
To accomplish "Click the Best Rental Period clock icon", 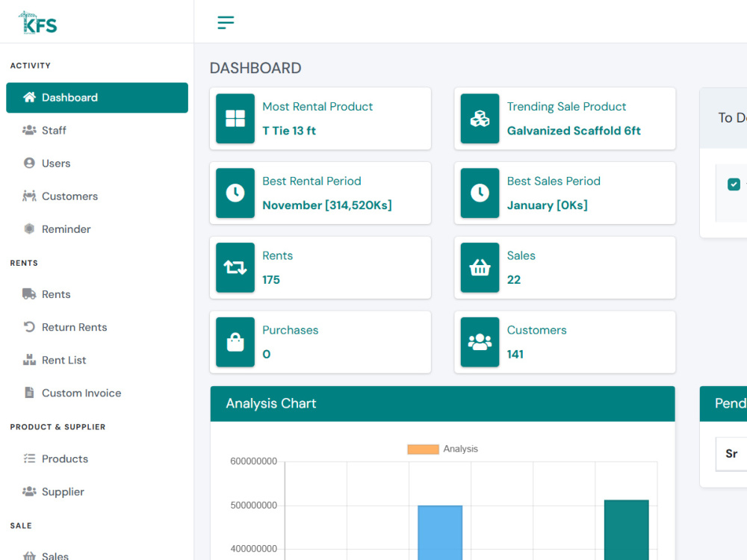I will (235, 193).
